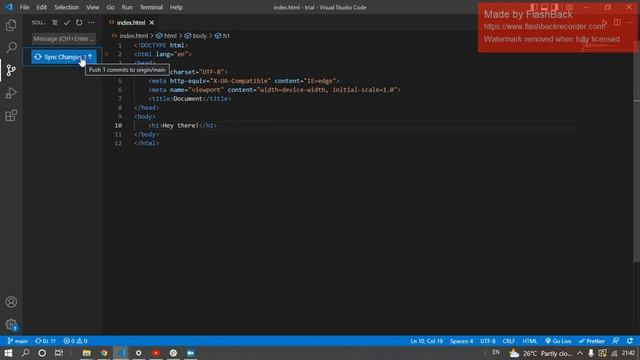
Task: Open the Run menu
Action: coord(127,7)
